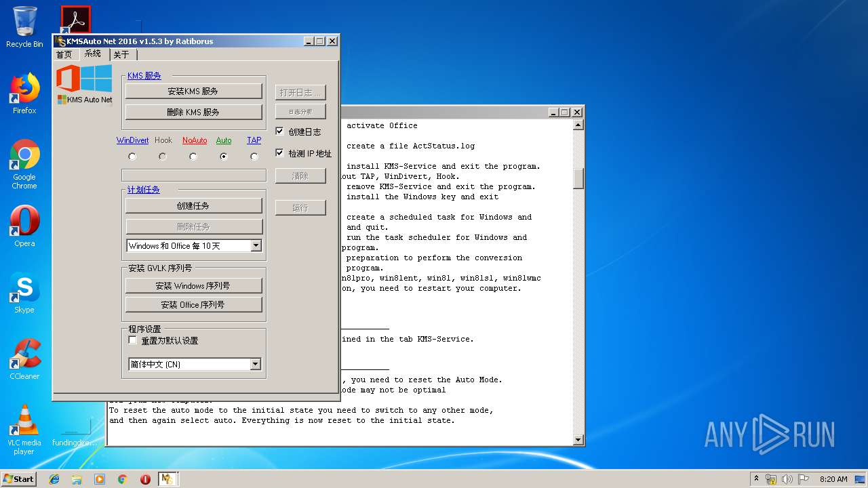Click the WinDivert link label

(132, 140)
